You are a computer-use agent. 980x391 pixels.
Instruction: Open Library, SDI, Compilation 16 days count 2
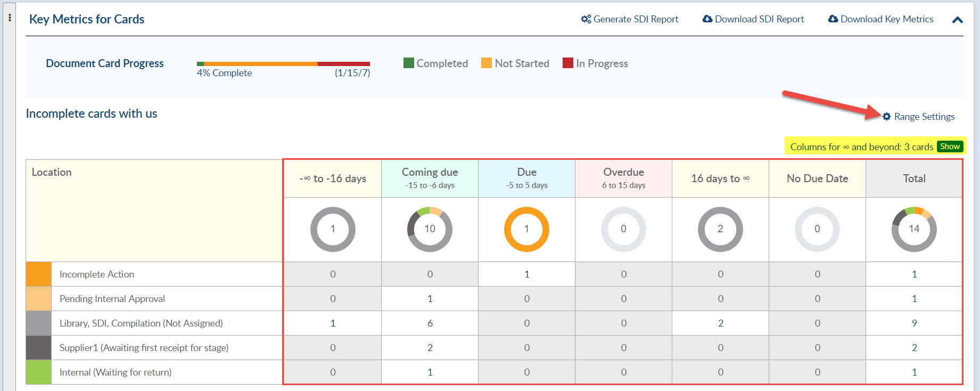pos(720,323)
